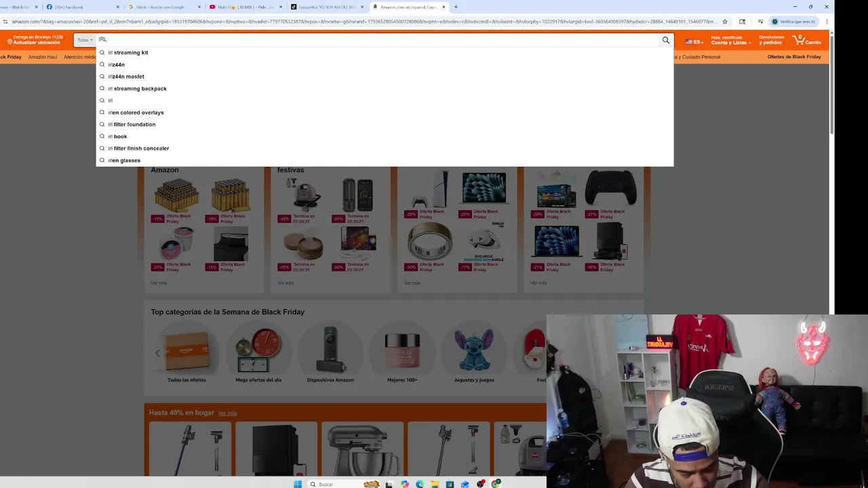Open the black game controller deal thumbnail
This screenshot has width=868, height=488.
coord(611,188)
